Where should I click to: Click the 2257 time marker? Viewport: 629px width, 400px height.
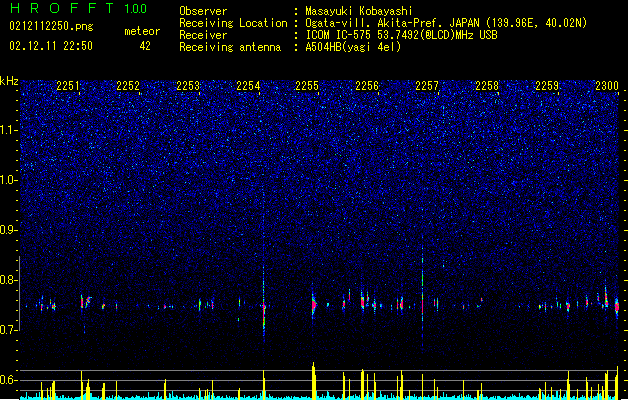427,86
